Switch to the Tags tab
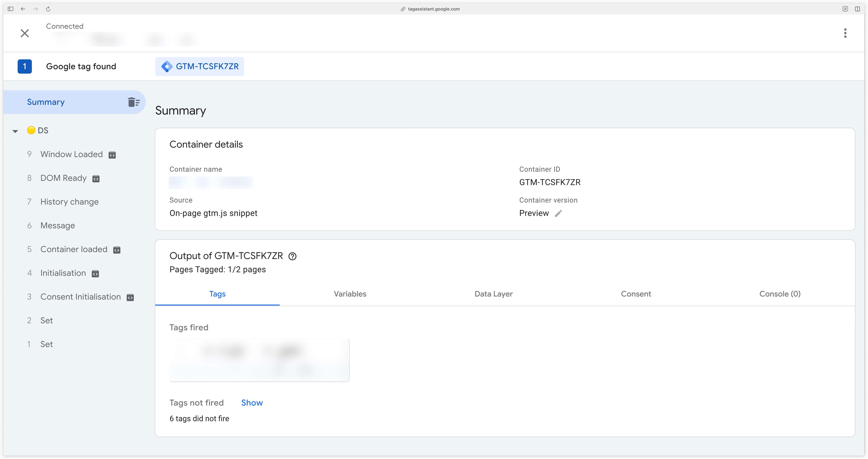868x459 pixels. [x=217, y=294]
